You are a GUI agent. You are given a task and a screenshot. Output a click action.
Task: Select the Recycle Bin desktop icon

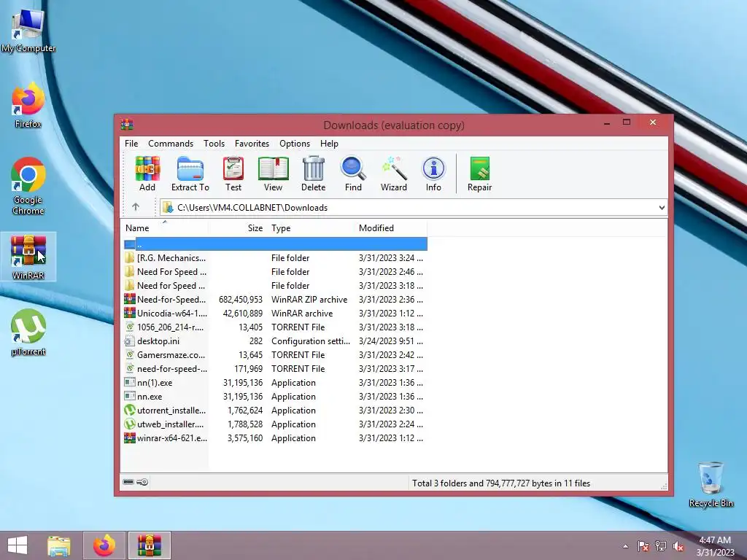tap(711, 484)
